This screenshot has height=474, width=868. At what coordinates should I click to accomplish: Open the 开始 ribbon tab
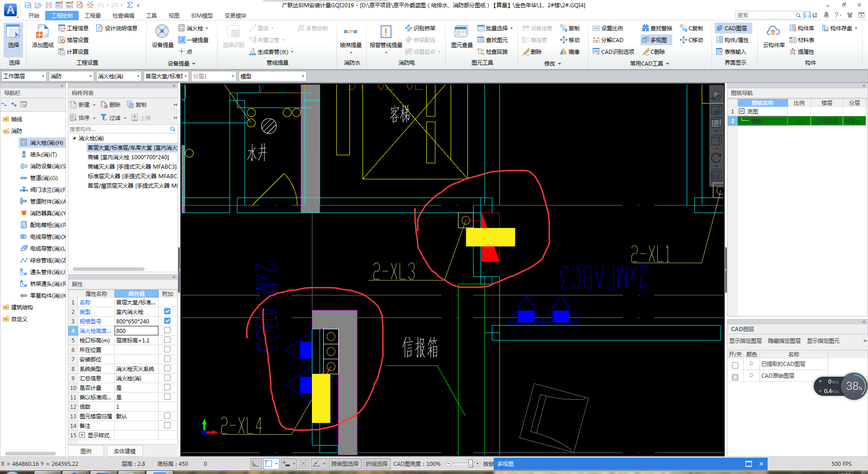pyautogui.click(x=33, y=15)
